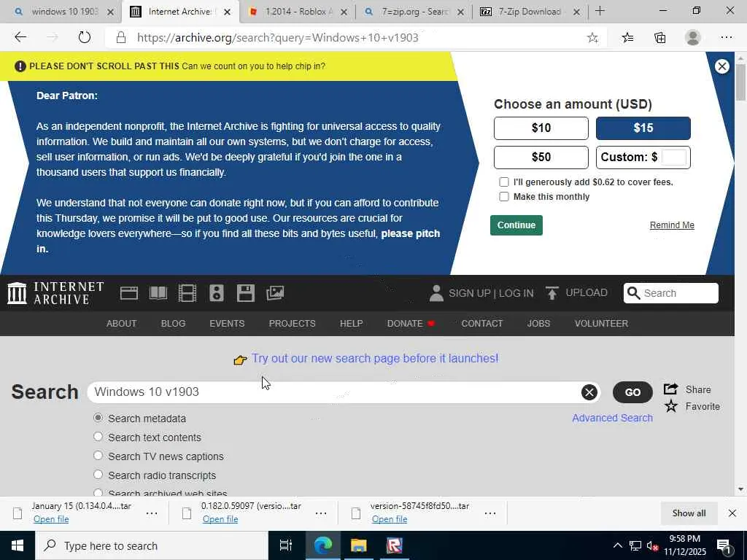The width and height of the screenshot is (747, 560).
Task: Clear the Windows 10 v1903 search query
Action: click(x=589, y=392)
